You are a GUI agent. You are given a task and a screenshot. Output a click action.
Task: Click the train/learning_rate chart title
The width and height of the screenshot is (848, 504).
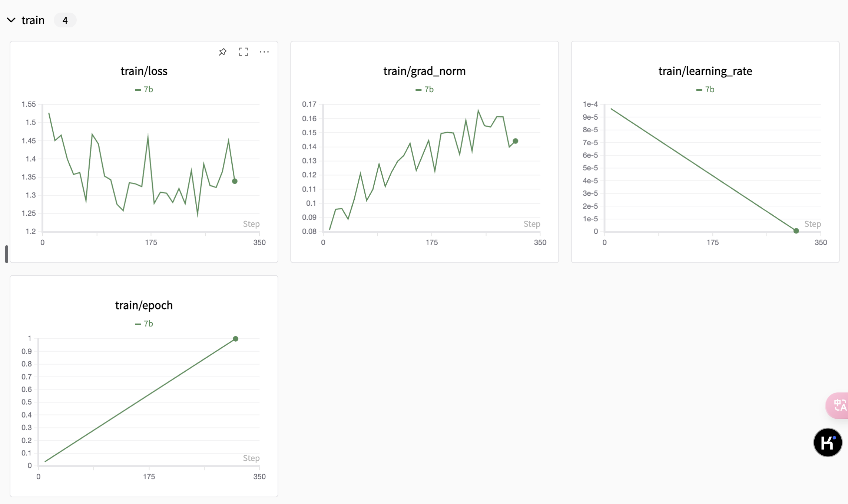click(705, 71)
